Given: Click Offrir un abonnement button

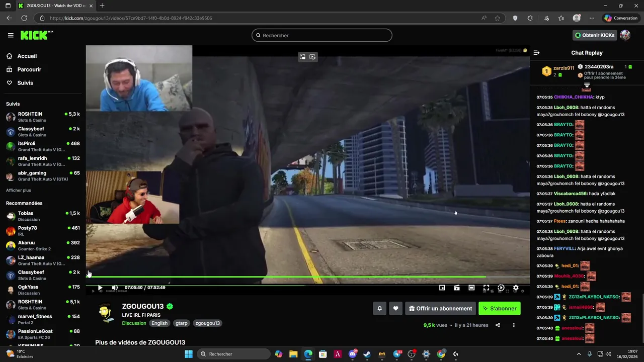Looking at the screenshot, I should click(441, 309).
